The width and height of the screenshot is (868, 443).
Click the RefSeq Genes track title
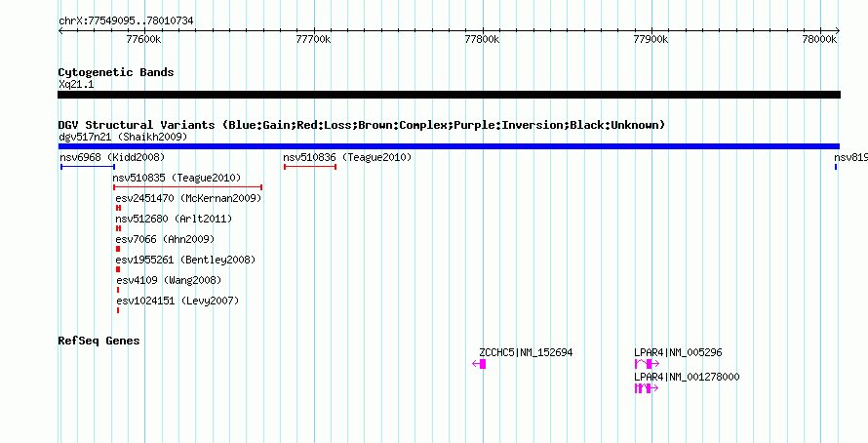click(x=99, y=341)
